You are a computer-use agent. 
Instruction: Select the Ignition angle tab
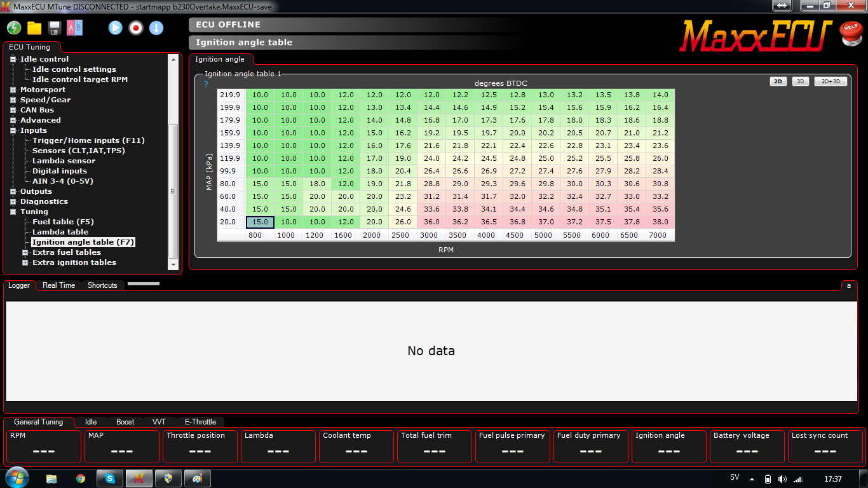coord(220,59)
